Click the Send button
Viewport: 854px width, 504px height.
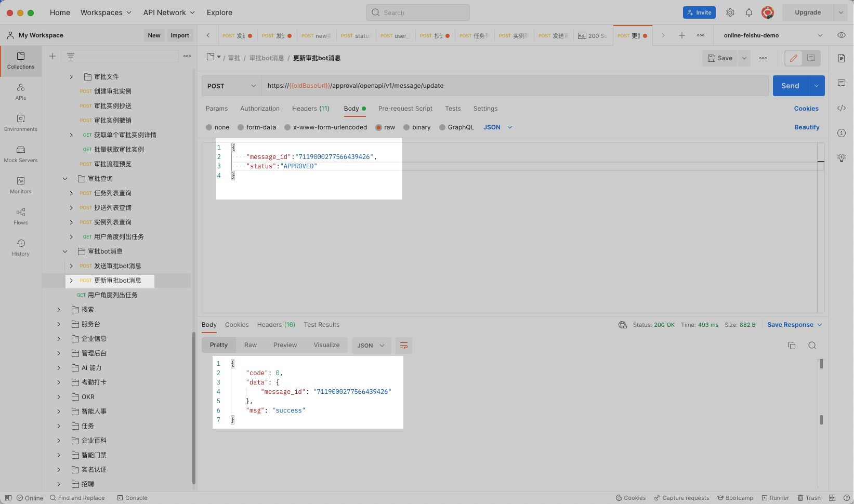(790, 85)
